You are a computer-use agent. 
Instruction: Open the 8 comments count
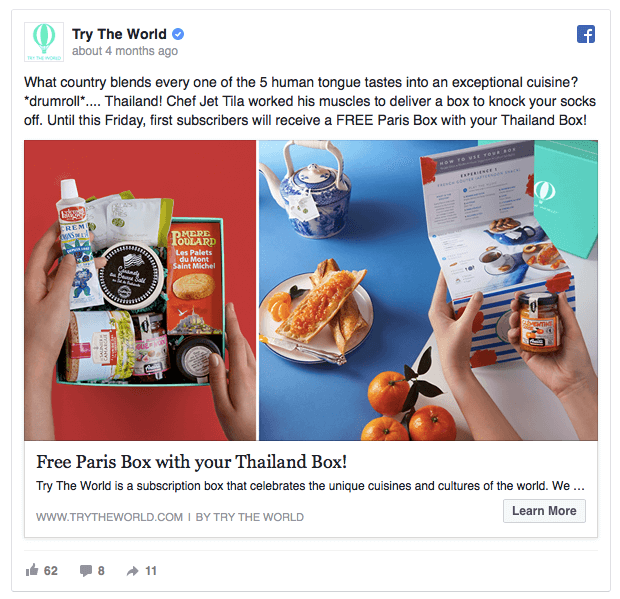(101, 571)
